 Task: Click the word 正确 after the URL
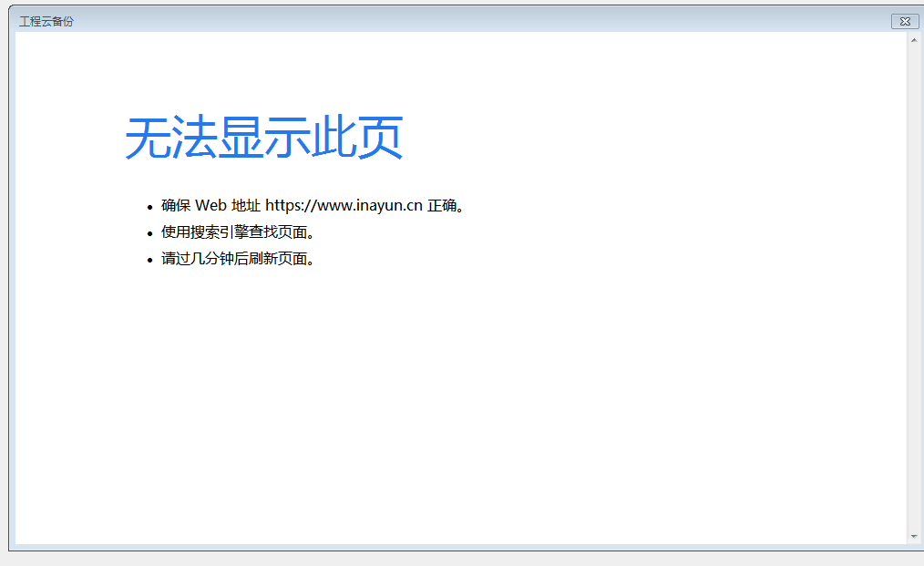pos(441,206)
